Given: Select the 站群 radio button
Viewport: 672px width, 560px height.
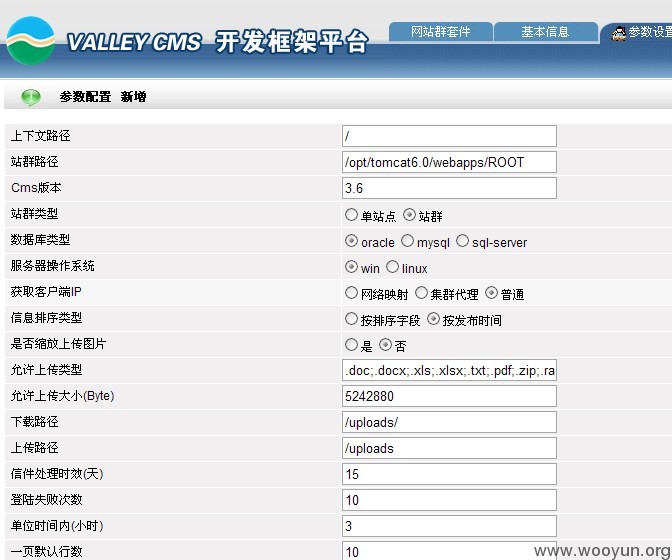Looking at the screenshot, I should click(410, 215).
